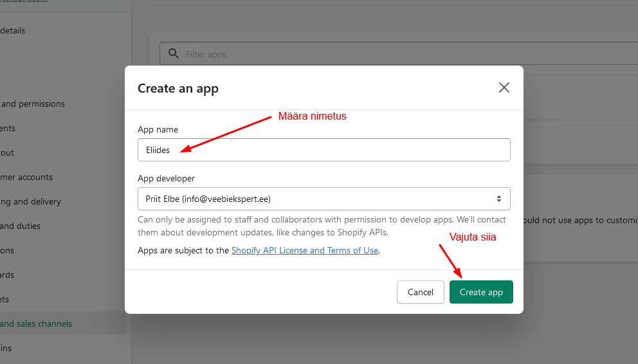Navigate to Customer accounts settings
This screenshot has width=638, height=364.
pos(26,177)
